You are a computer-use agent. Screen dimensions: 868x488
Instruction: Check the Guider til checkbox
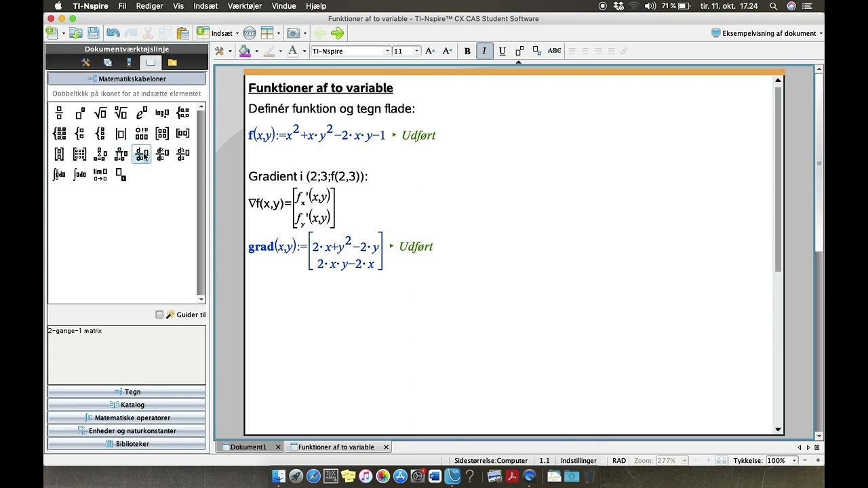click(x=159, y=314)
